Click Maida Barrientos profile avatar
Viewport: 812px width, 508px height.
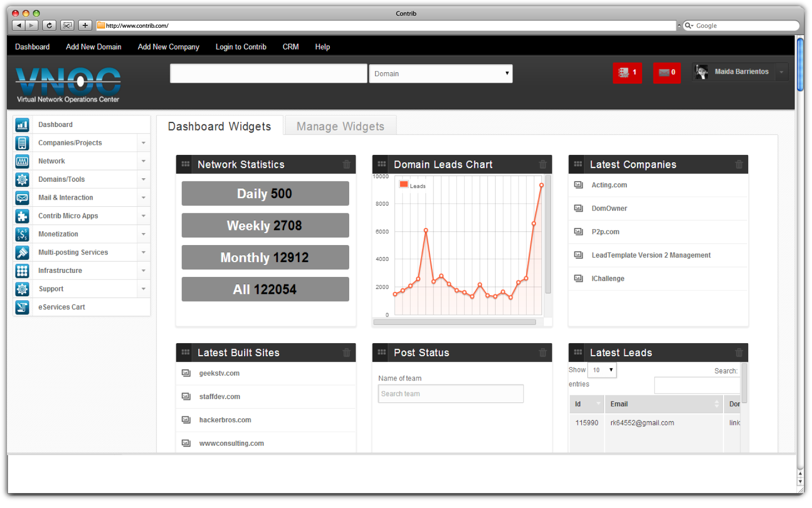click(x=702, y=72)
